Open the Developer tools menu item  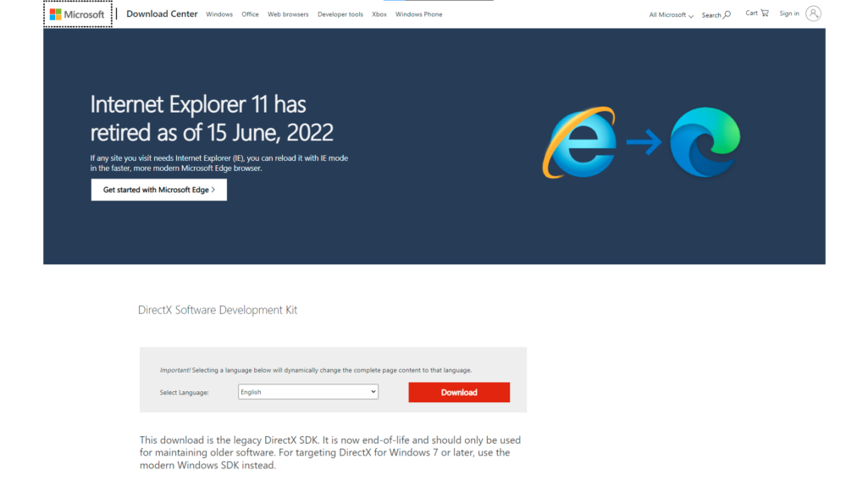coord(340,14)
